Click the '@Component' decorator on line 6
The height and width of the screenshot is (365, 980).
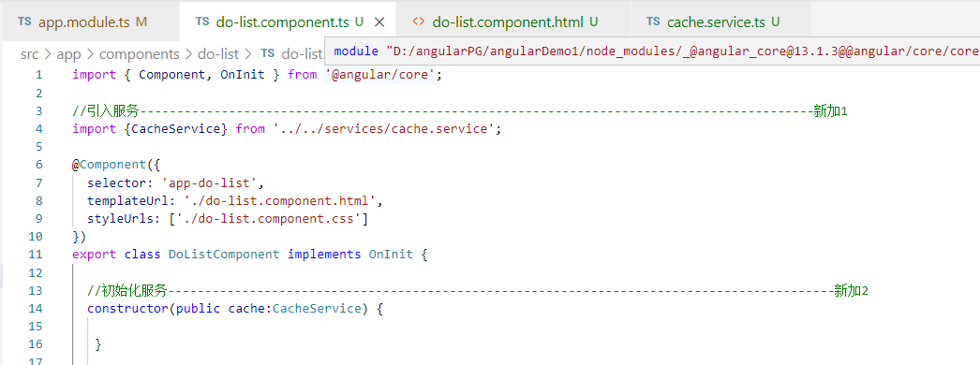pos(110,166)
